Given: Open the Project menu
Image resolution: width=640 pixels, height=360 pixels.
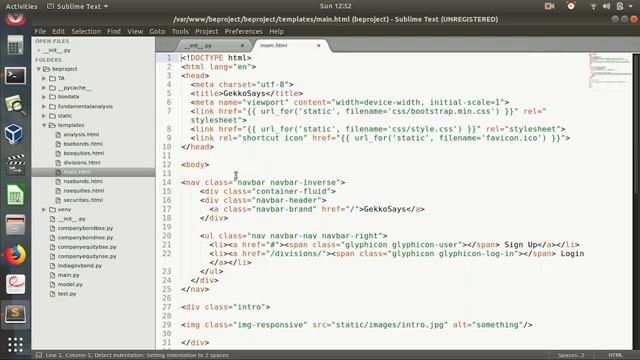Looking at the screenshot, I should tap(207, 31).
